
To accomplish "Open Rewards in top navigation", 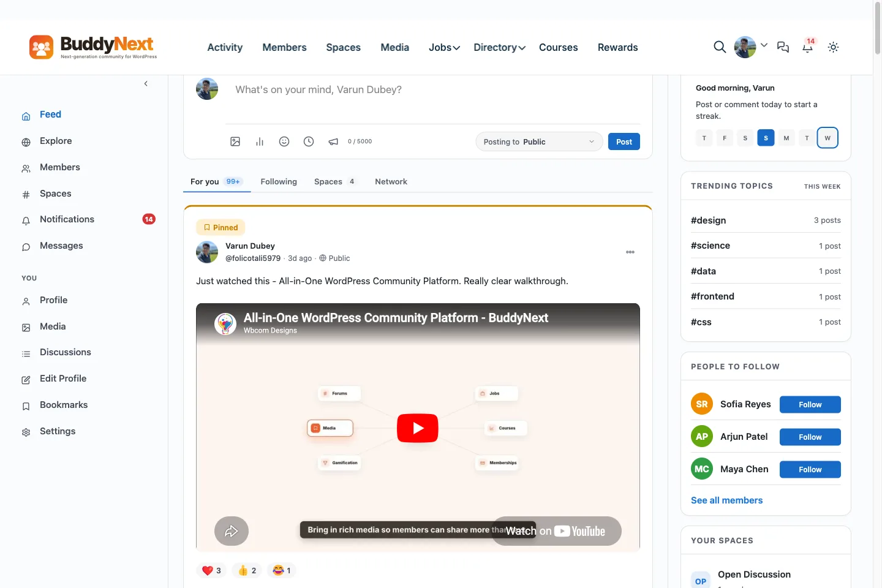I will tap(617, 47).
